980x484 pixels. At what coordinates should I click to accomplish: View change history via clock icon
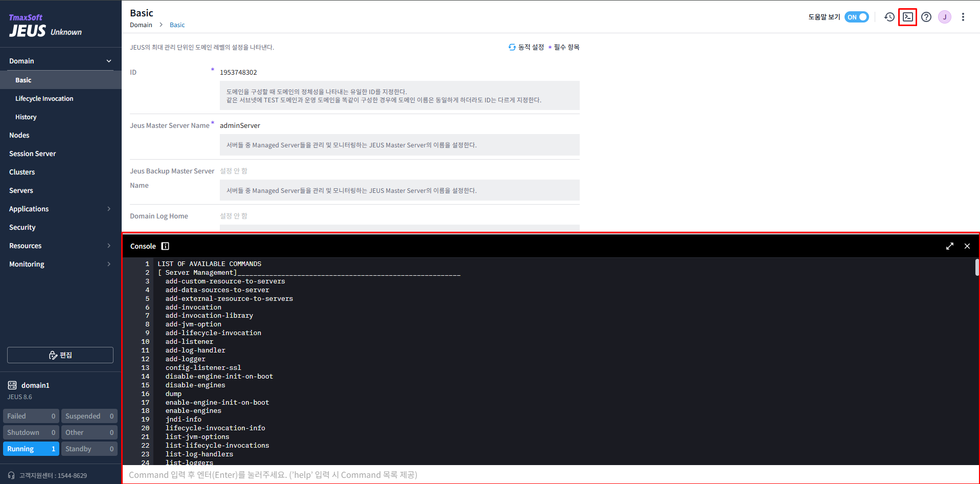tap(889, 17)
